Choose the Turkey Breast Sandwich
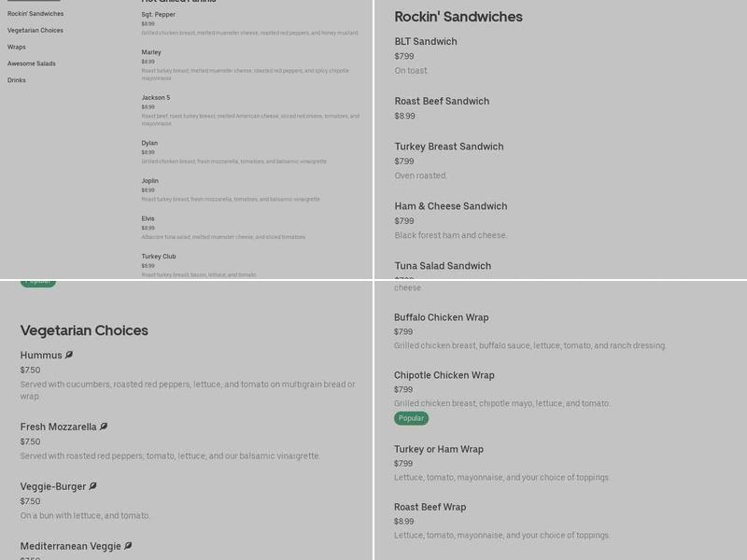 pos(449,147)
